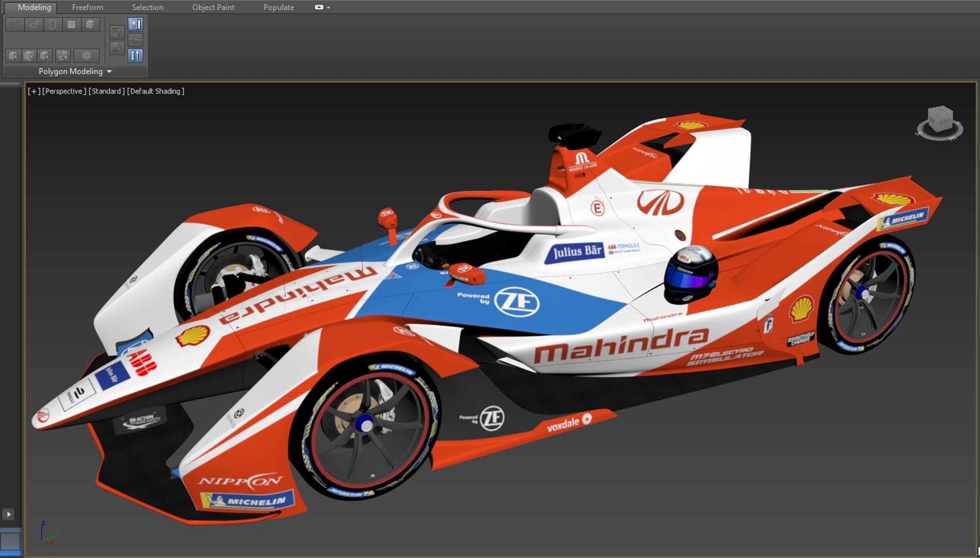
Task: Switch to the Selection tab
Action: point(147,7)
